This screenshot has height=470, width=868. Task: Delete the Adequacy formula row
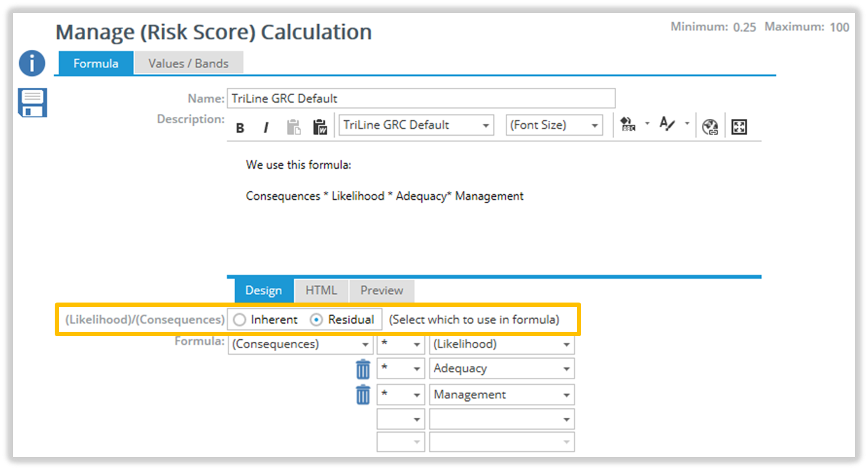[363, 369]
